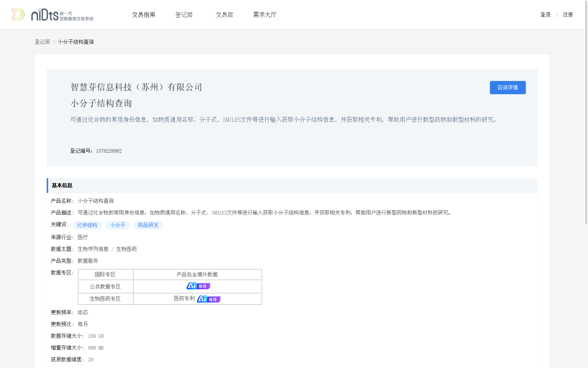Select the 药品研发 keyword tag
Image resolution: width=588 pixels, height=368 pixels.
pyautogui.click(x=148, y=225)
